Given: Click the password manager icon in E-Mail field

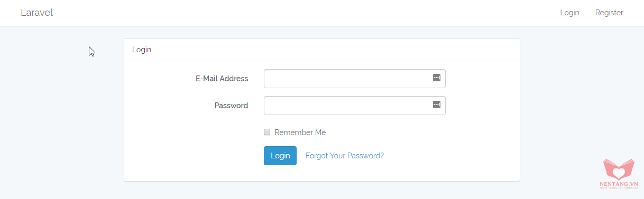Looking at the screenshot, I should click(436, 78).
